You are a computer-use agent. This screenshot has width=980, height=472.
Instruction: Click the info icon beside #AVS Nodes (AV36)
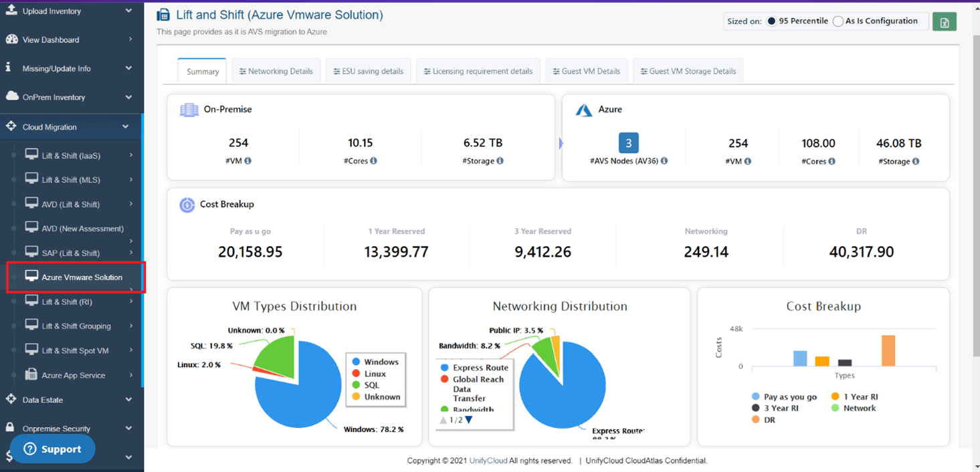[664, 161]
